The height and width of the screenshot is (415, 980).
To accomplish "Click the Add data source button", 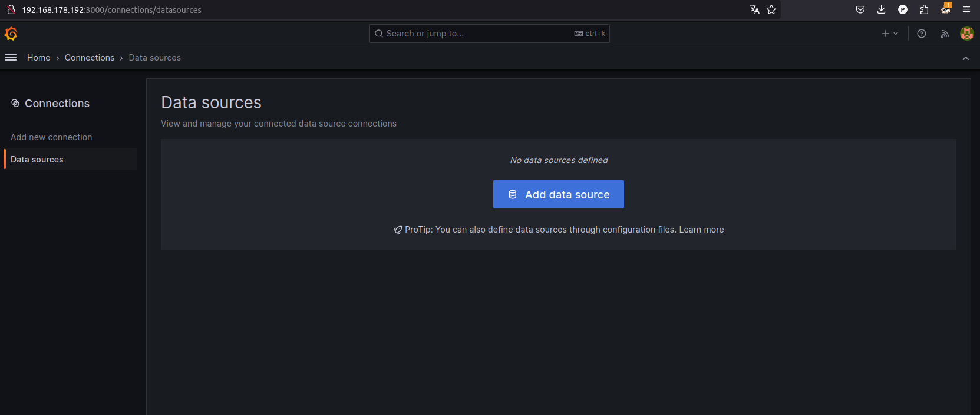I will pos(558,194).
